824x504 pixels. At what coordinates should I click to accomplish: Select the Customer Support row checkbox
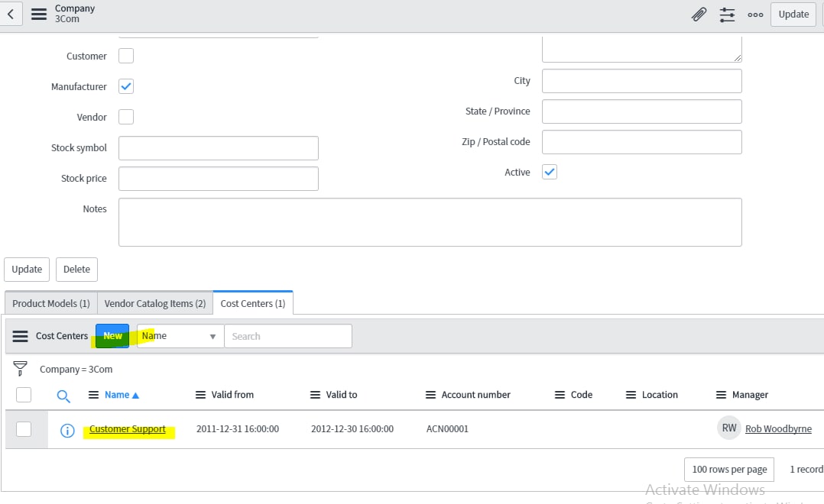[x=24, y=429]
